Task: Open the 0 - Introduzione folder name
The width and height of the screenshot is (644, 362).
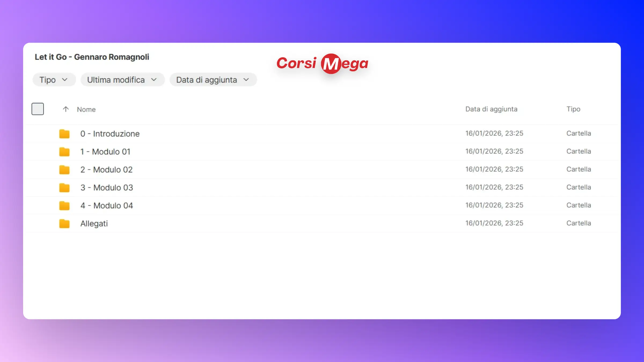Action: coord(110,134)
